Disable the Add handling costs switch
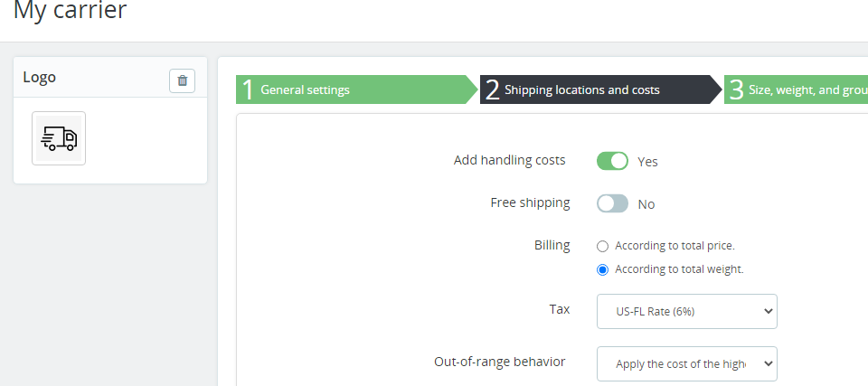The image size is (868, 386). tap(612, 161)
